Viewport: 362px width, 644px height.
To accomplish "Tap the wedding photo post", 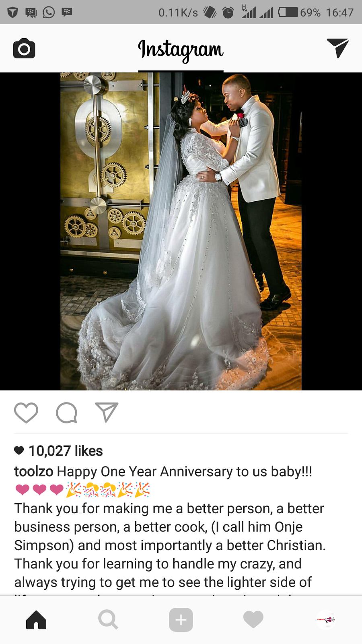I will [181, 231].
